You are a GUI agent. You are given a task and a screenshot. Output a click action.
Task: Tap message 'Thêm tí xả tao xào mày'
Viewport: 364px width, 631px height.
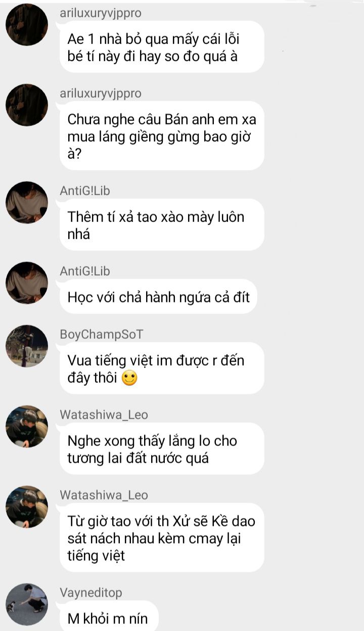162,224
